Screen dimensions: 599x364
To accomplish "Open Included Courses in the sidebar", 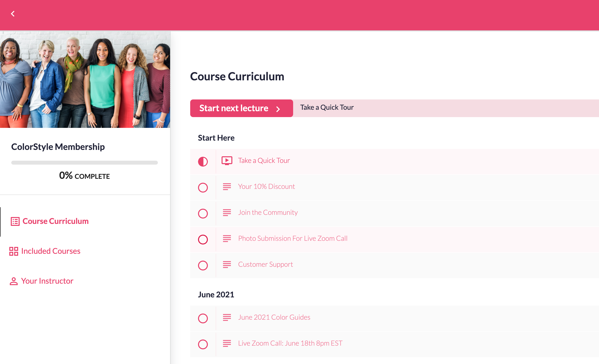I will [x=51, y=251].
